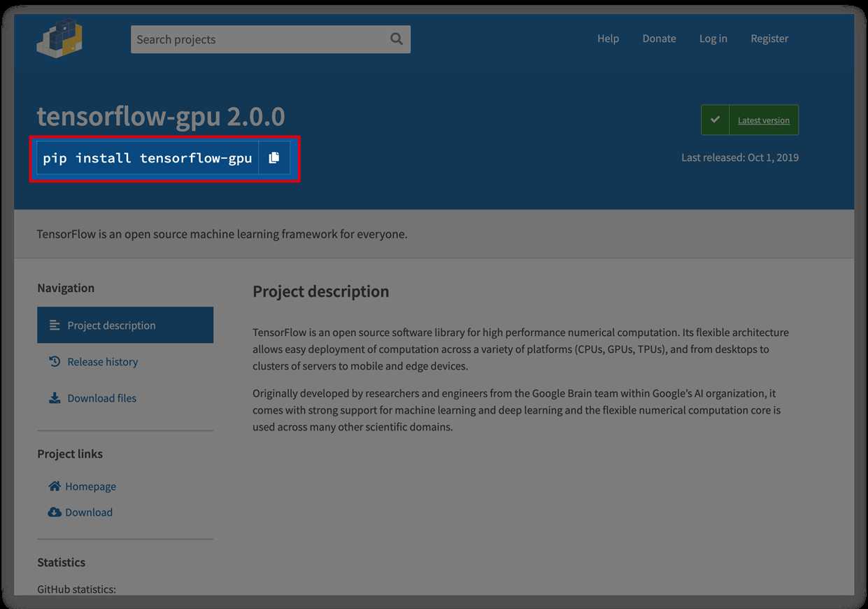Open the project Download link

89,512
